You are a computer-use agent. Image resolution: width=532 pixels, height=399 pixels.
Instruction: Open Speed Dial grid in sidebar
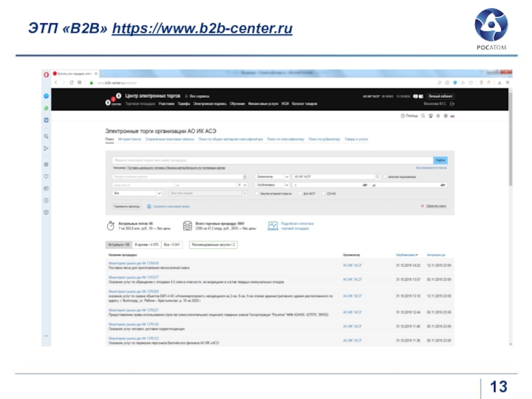click(x=46, y=164)
